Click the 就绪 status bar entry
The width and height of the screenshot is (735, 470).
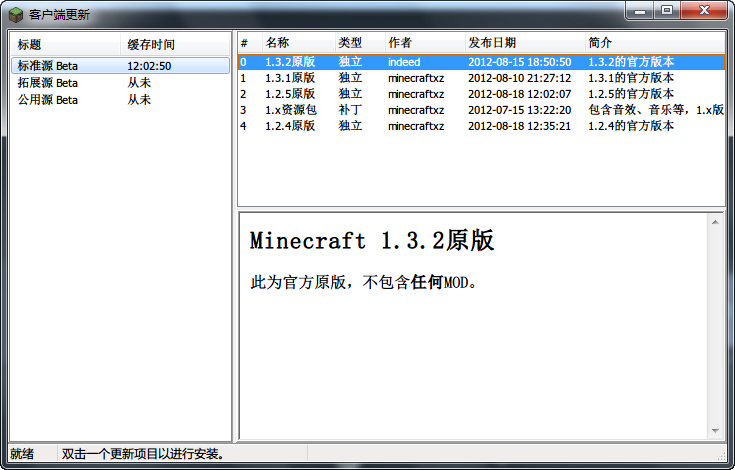[22, 454]
